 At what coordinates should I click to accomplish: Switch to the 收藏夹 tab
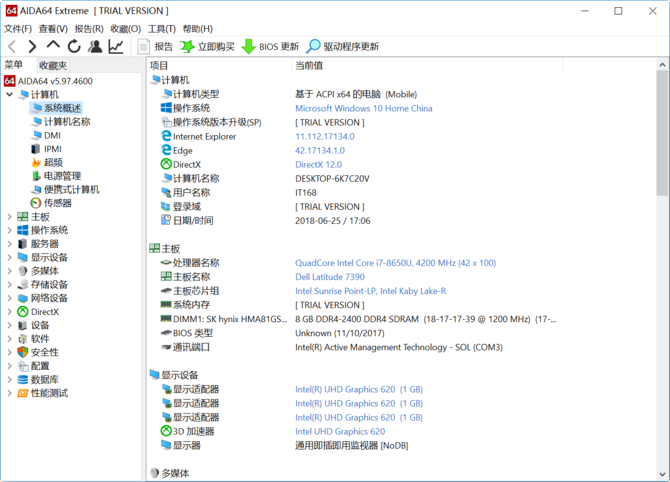click(x=53, y=65)
